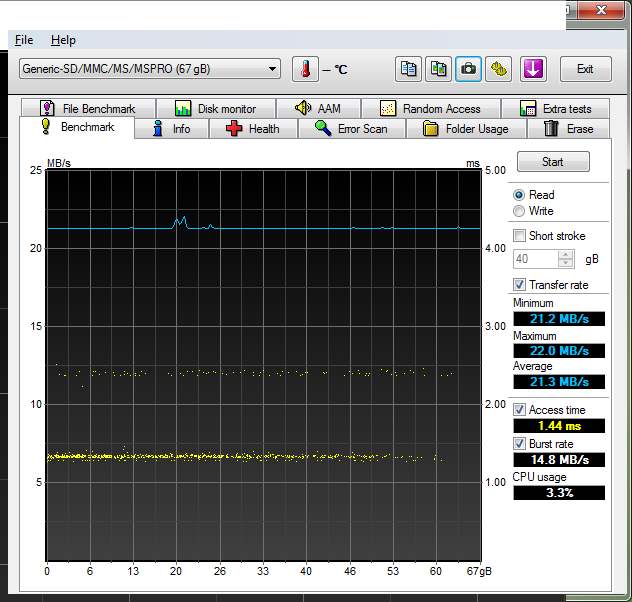
Task: Open the File menu
Action: click(x=24, y=40)
